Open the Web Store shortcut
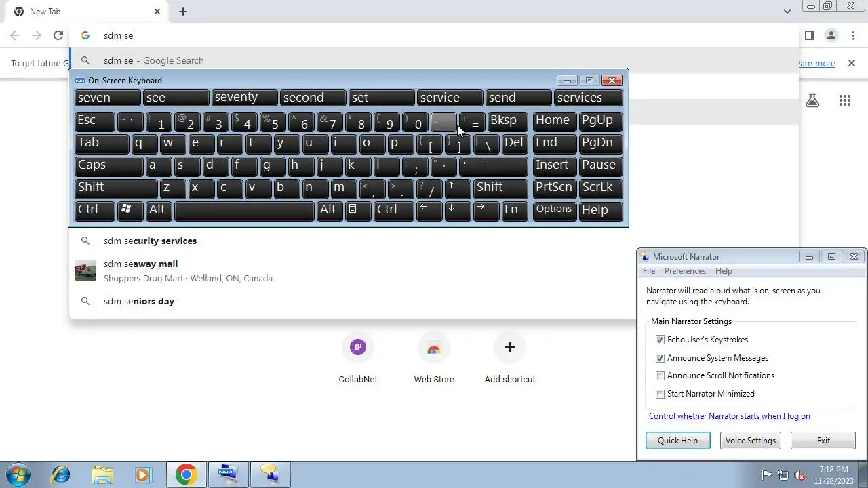The width and height of the screenshot is (868, 488). pos(434,359)
